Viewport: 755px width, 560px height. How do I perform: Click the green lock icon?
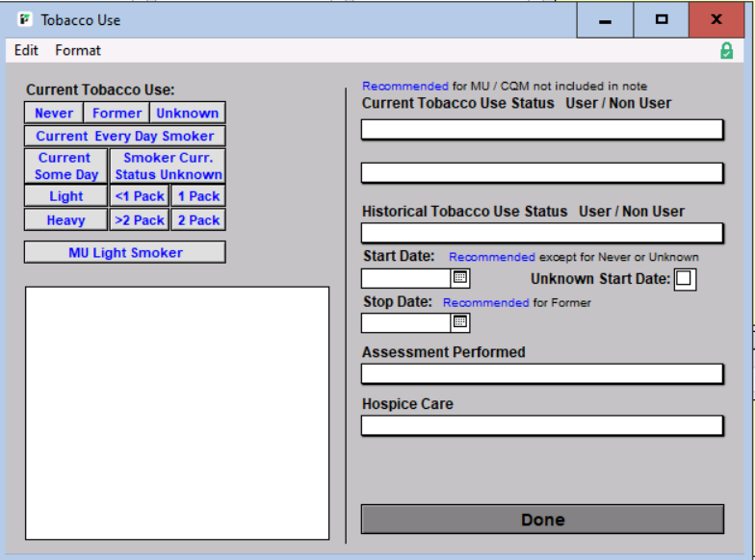[726, 50]
